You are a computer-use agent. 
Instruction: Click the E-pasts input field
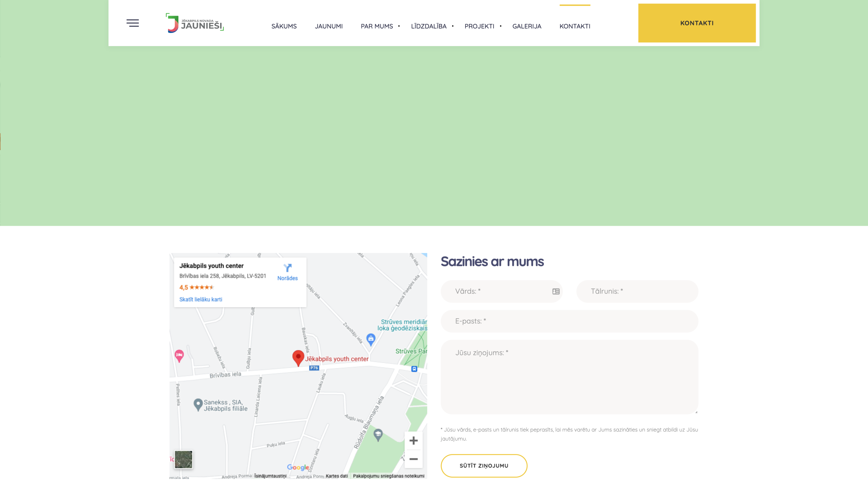point(569,321)
